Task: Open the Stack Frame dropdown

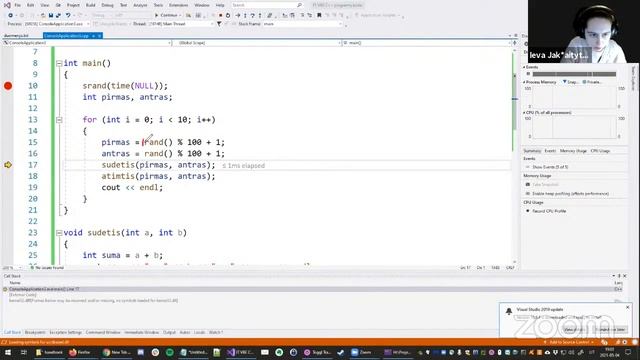Action: click(302, 24)
